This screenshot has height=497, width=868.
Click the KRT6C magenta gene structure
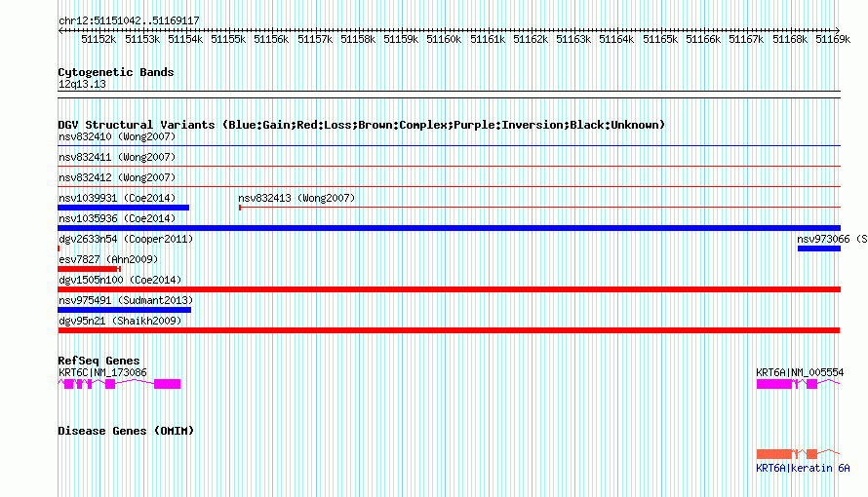click(x=119, y=384)
